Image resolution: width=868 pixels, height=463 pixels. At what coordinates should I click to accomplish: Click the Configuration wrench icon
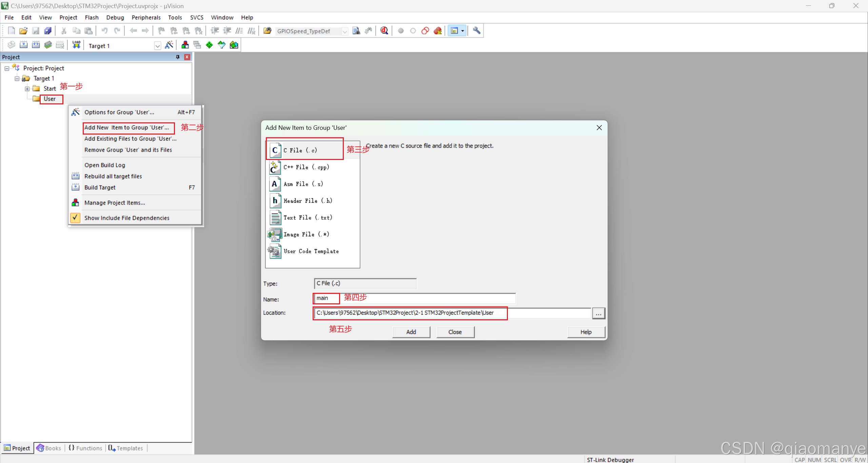tap(476, 31)
